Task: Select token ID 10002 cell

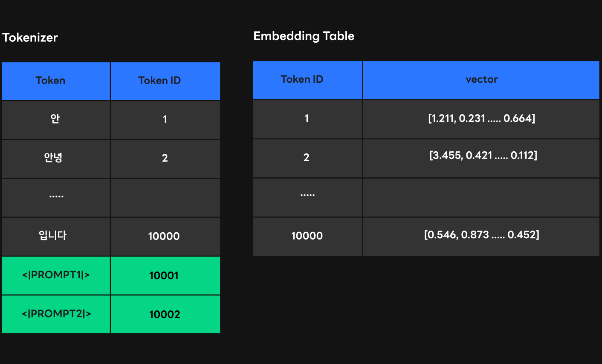Action: click(x=165, y=314)
